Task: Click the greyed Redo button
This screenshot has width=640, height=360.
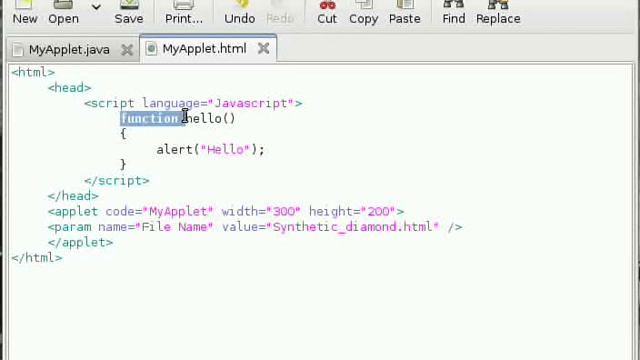Action: (x=280, y=12)
